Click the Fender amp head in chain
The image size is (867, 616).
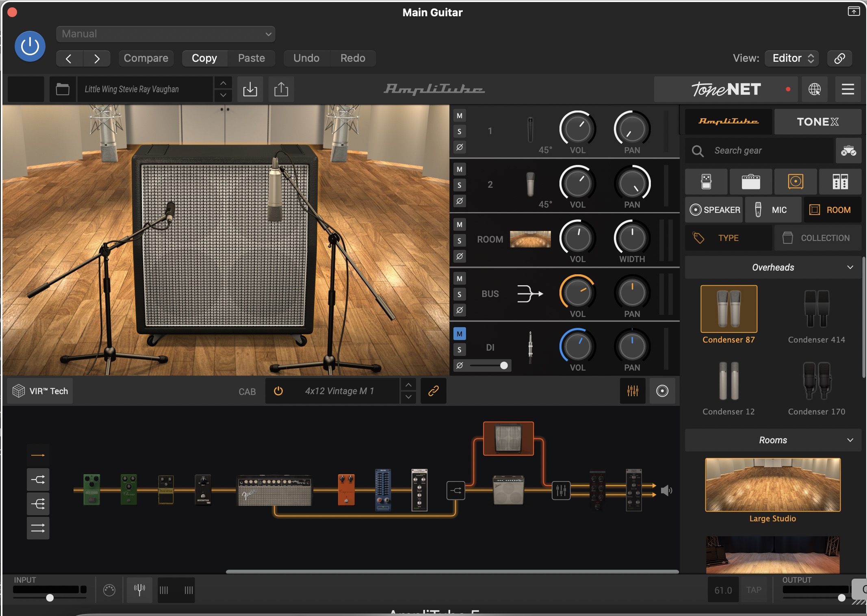[x=275, y=491]
